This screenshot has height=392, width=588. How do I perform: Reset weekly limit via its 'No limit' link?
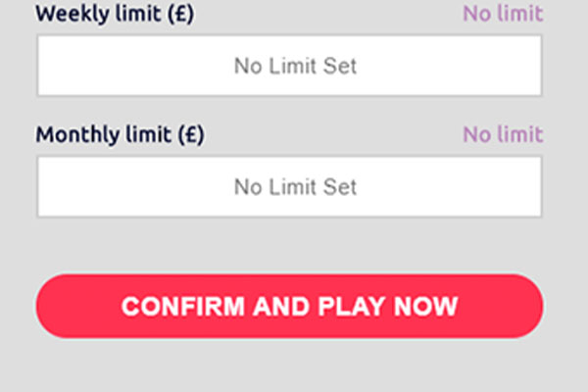pos(503,14)
